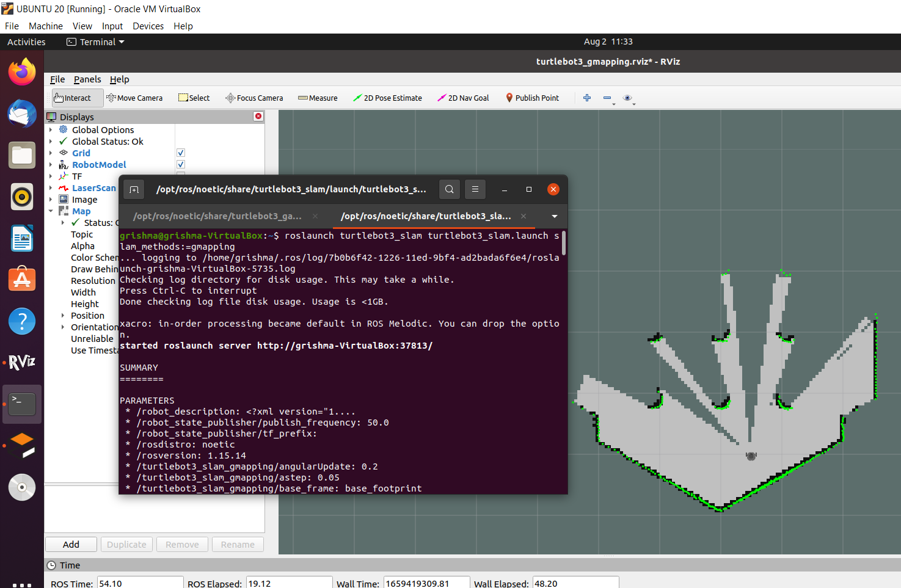The image size is (901, 588).
Task: Select the Topic property of Map
Action: pyautogui.click(x=82, y=234)
